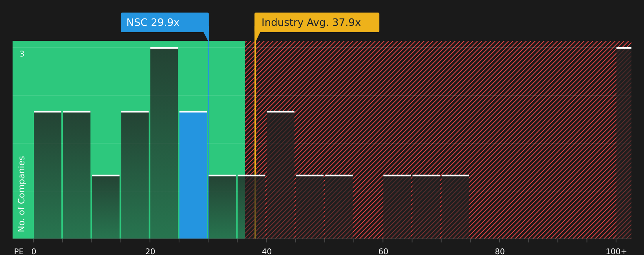
Task: Click the bar at PE 45-50
Action: click(x=310, y=207)
